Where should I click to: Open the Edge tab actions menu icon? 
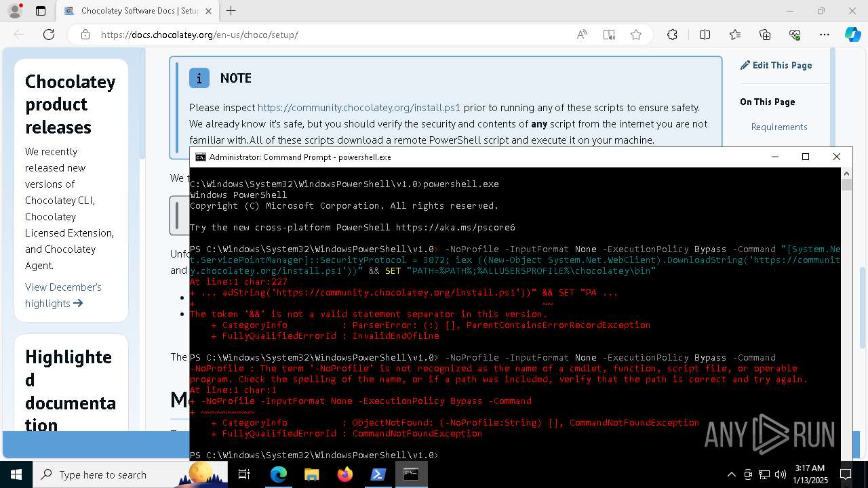tap(41, 11)
